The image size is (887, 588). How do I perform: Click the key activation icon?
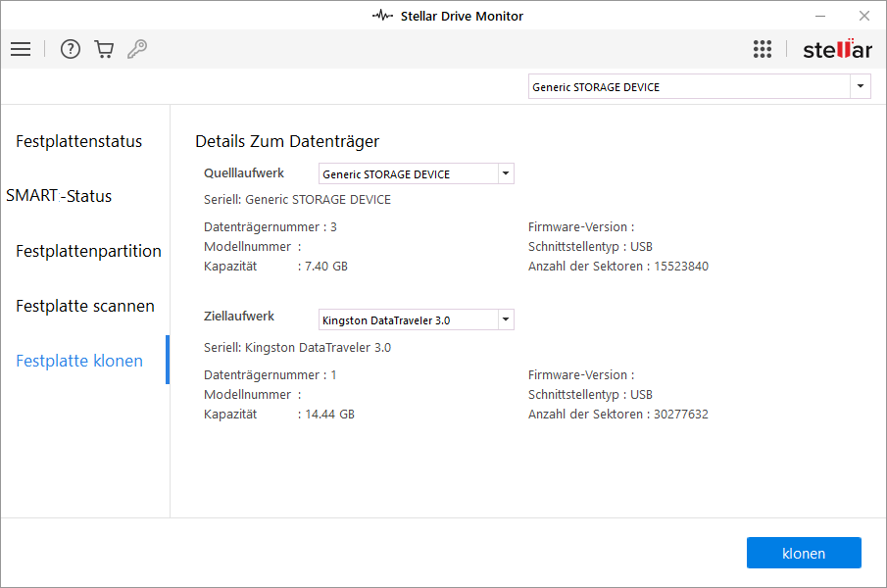point(137,49)
